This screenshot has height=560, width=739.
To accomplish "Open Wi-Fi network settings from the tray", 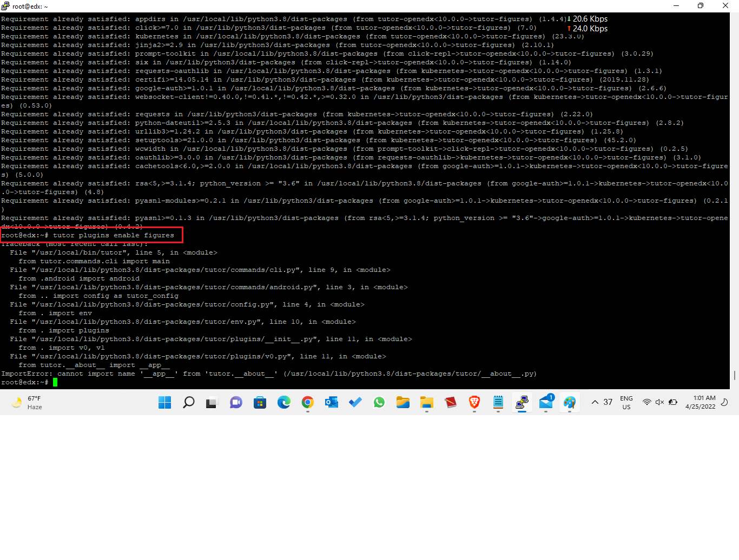I will [x=646, y=402].
